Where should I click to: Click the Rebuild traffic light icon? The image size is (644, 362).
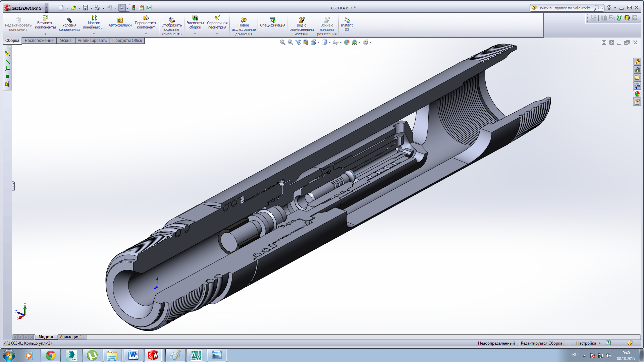134,8
